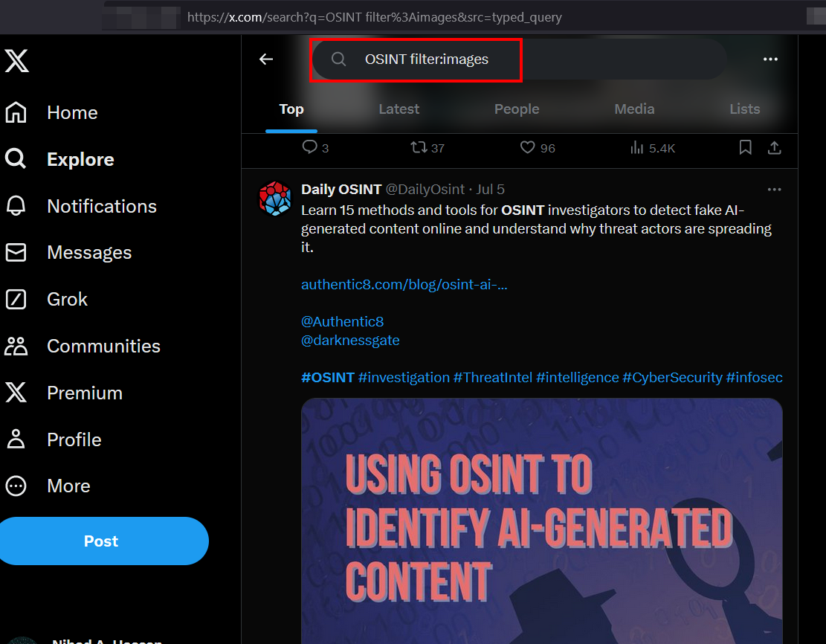Image resolution: width=826 pixels, height=644 pixels.
Task: Open Grok in the sidebar
Action: point(46,300)
